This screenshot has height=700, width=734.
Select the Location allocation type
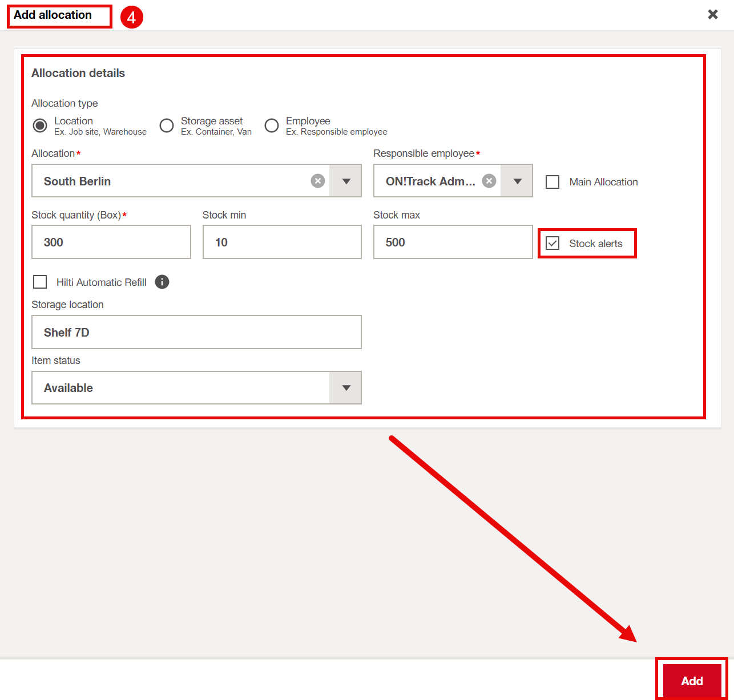[x=40, y=126]
